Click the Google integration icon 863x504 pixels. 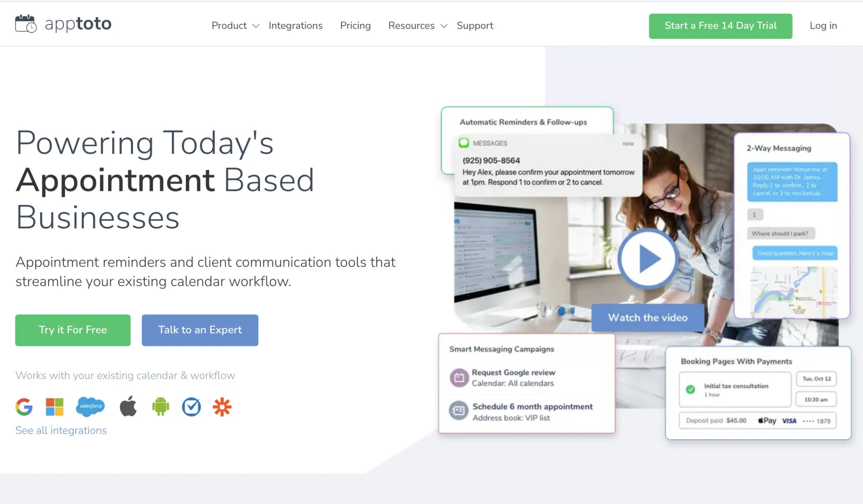(25, 407)
